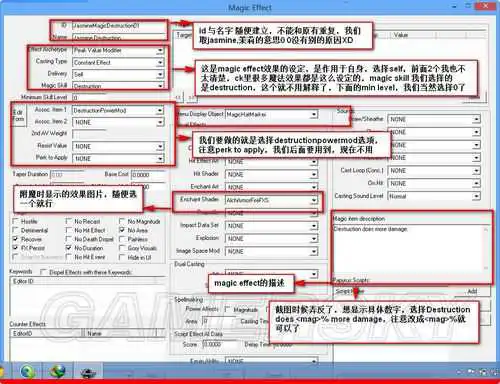Enable the Hide in UI checkbox
This screenshot has width=500, height=384.
point(122,257)
